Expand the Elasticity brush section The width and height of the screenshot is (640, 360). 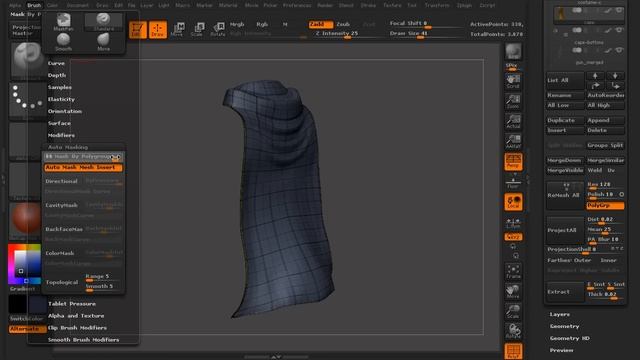(61, 99)
